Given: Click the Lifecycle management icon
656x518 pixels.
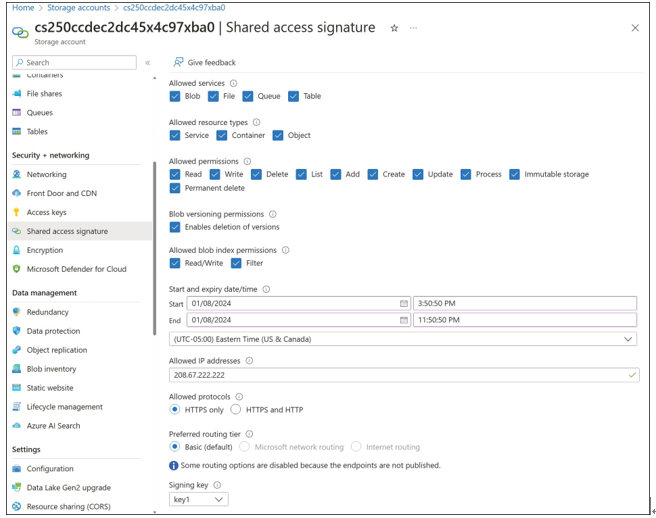Looking at the screenshot, I should point(17,407).
